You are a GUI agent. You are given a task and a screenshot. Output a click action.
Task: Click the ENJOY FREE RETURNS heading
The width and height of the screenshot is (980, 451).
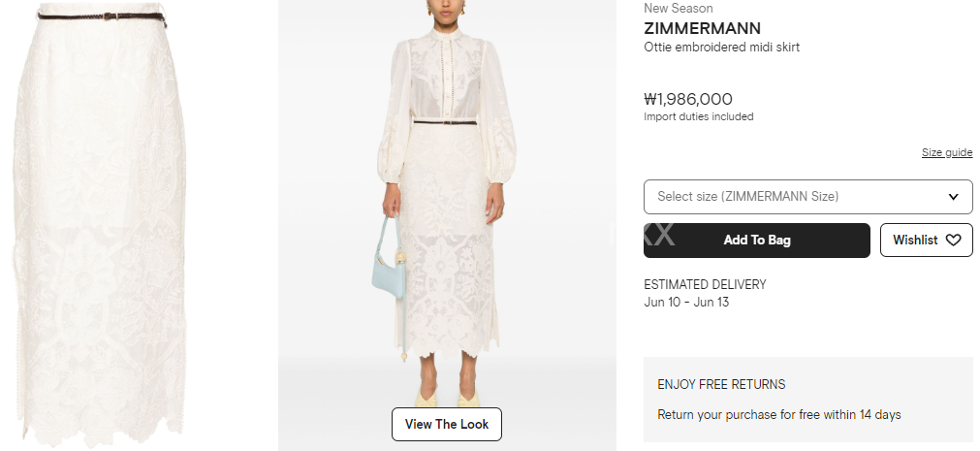pyautogui.click(x=721, y=385)
